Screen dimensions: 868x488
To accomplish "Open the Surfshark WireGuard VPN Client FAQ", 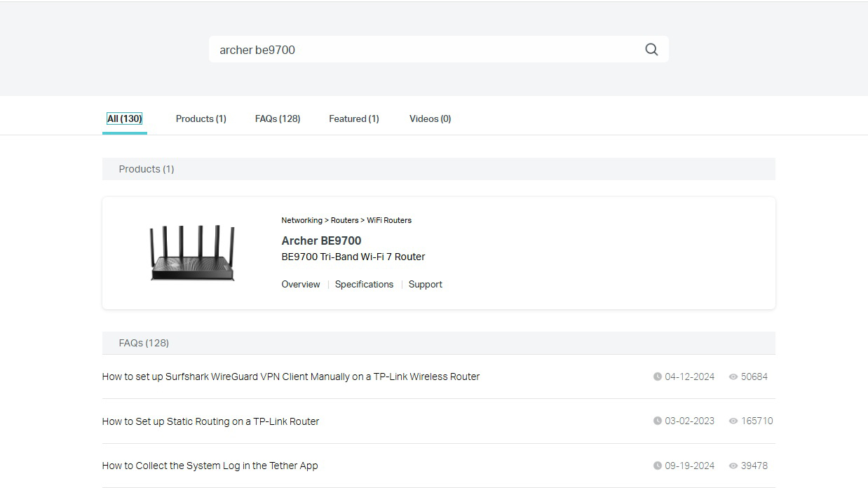I will [x=290, y=377].
